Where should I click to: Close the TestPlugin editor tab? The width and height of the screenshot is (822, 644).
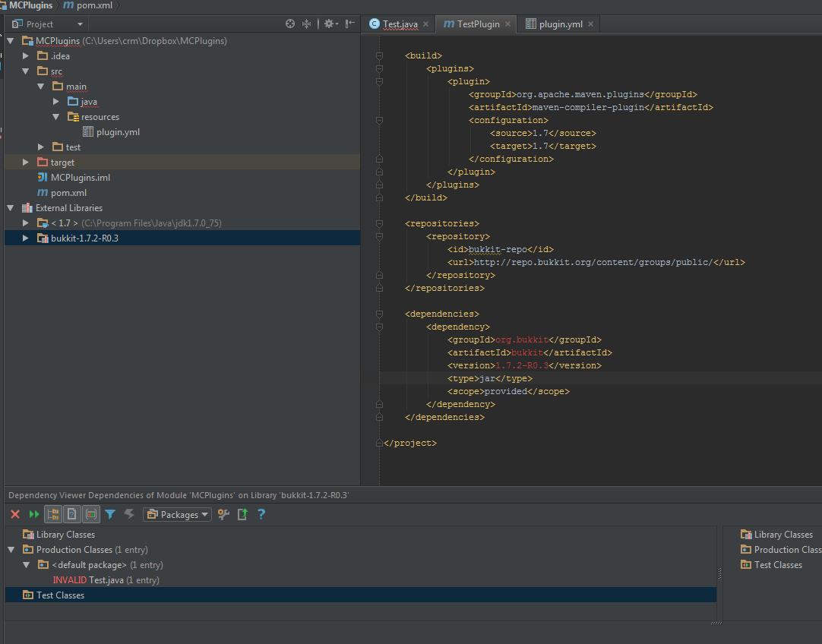[x=507, y=24]
